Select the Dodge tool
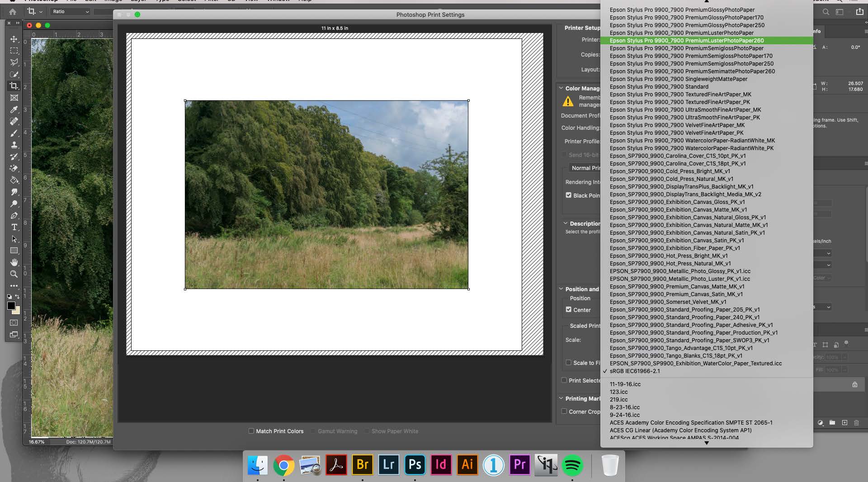The width and height of the screenshot is (868, 482). 14,203
